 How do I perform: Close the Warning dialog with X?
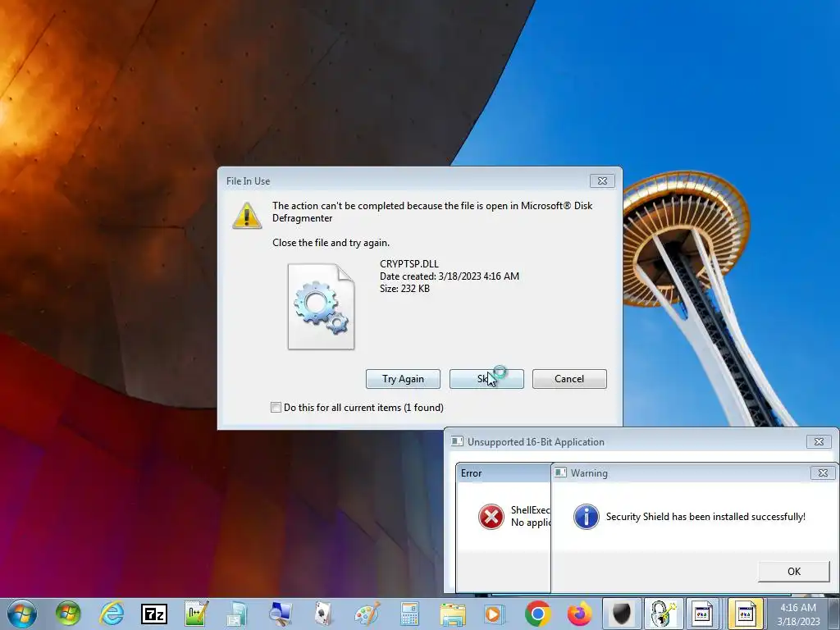pyautogui.click(x=823, y=473)
